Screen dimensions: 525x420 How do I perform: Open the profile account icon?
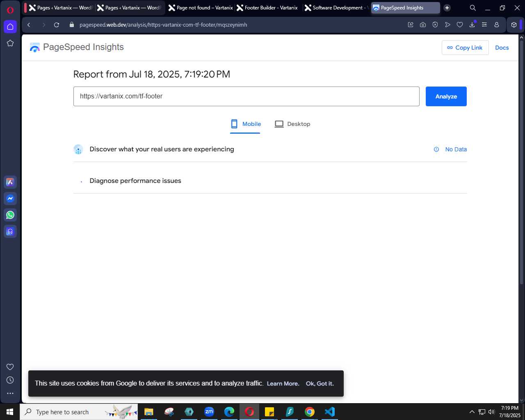(x=497, y=25)
